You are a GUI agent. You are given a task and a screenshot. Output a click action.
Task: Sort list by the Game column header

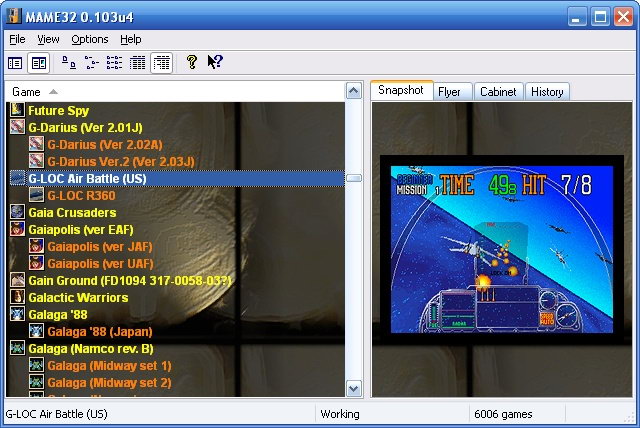point(175,92)
